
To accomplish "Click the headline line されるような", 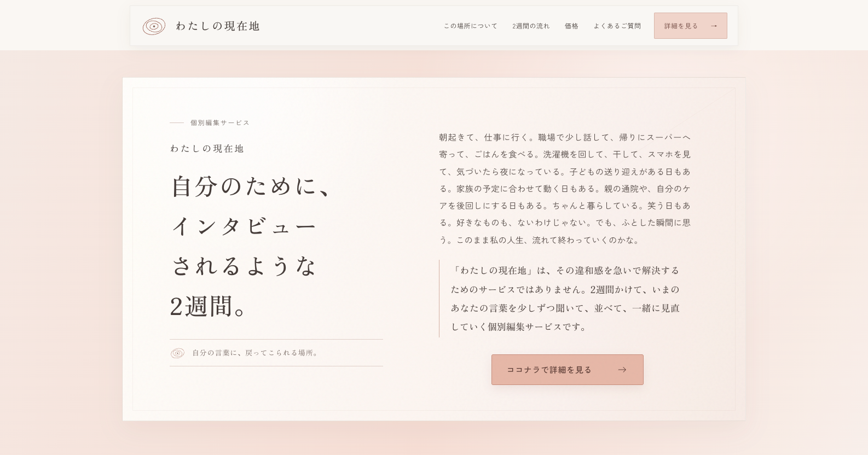I will coord(244,266).
